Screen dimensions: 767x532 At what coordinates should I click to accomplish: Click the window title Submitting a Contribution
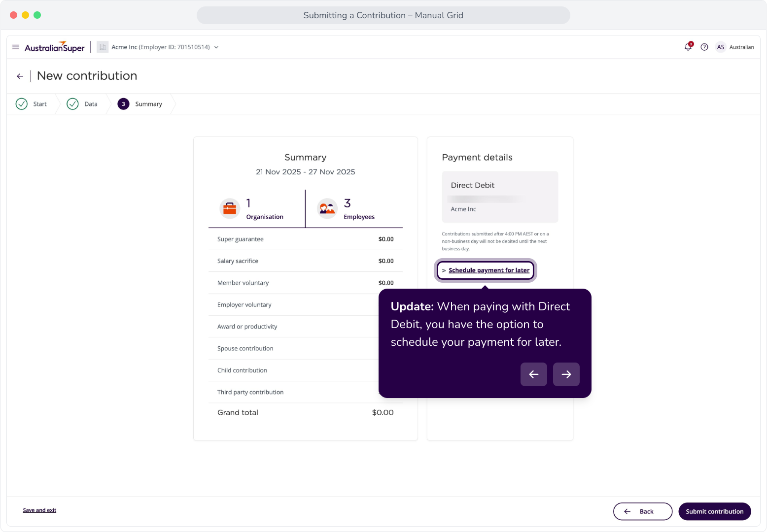coord(383,15)
